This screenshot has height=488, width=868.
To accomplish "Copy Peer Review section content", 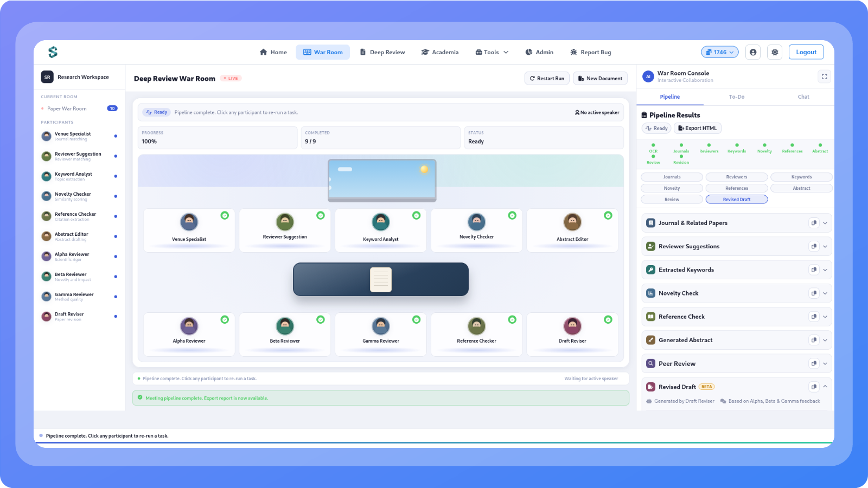I will coord(814,363).
